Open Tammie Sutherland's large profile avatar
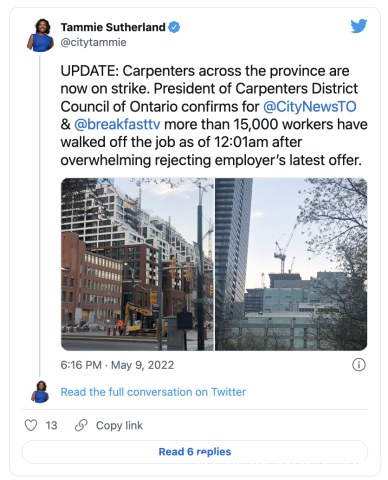 coord(41,35)
